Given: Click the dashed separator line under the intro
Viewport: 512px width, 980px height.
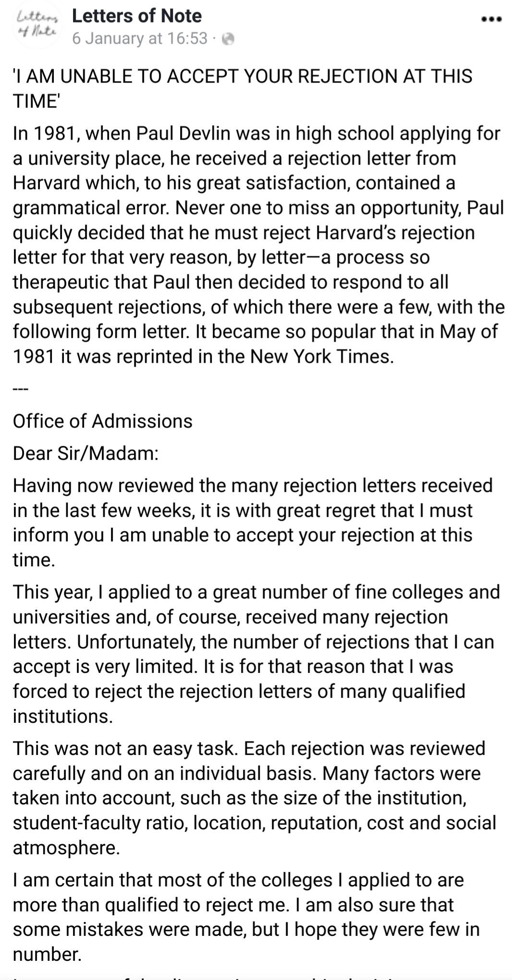Looking at the screenshot, I should [x=20, y=389].
